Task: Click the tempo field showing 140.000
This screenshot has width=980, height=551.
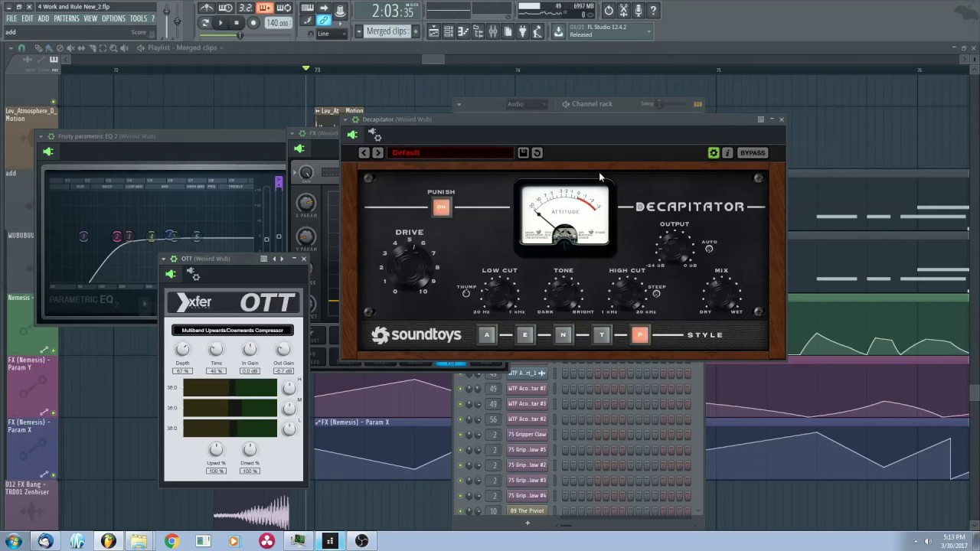Action: pyautogui.click(x=277, y=23)
